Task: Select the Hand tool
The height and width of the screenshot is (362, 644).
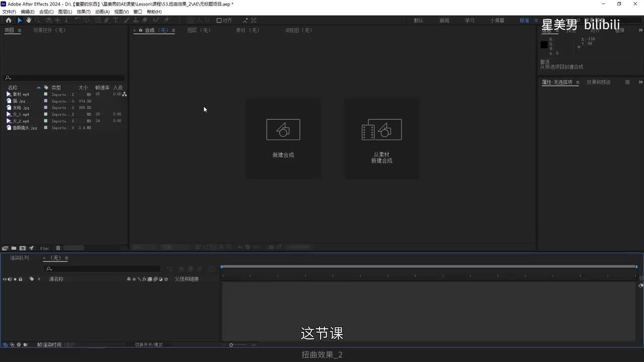Action: 29,20
